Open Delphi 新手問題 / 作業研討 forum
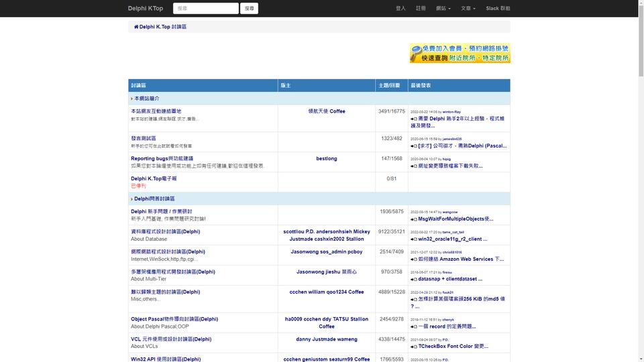Screen dimensions: 644x362 click(x=162, y=211)
